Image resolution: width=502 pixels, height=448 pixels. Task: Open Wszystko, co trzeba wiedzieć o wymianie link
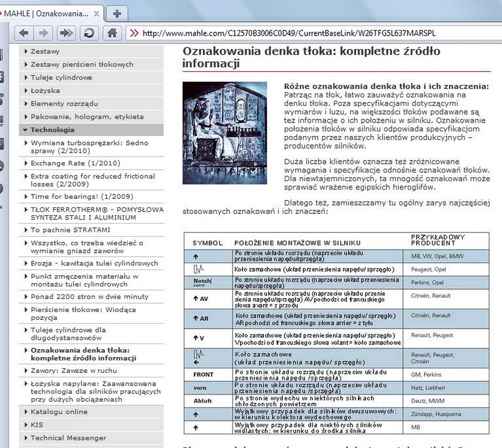click(x=87, y=247)
